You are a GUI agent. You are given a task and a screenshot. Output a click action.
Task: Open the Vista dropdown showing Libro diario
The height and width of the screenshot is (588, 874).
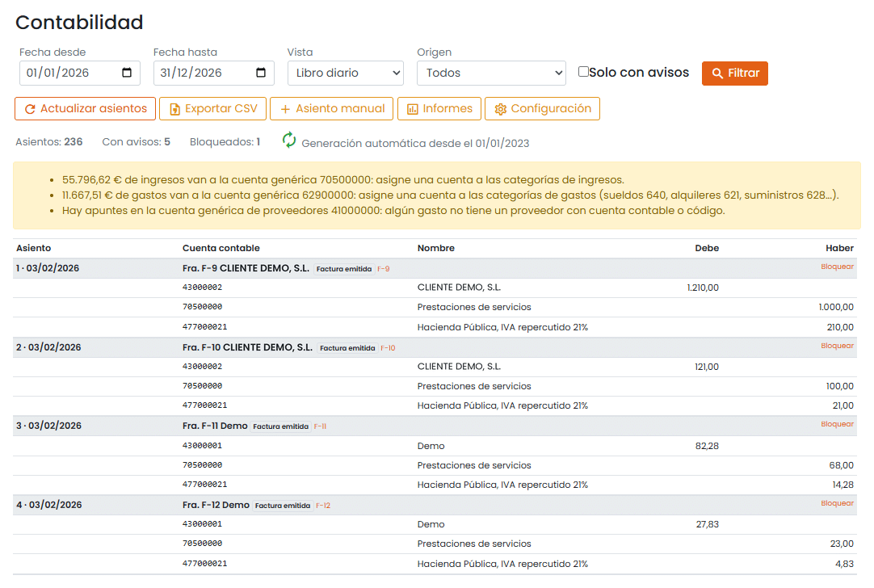[x=346, y=73]
